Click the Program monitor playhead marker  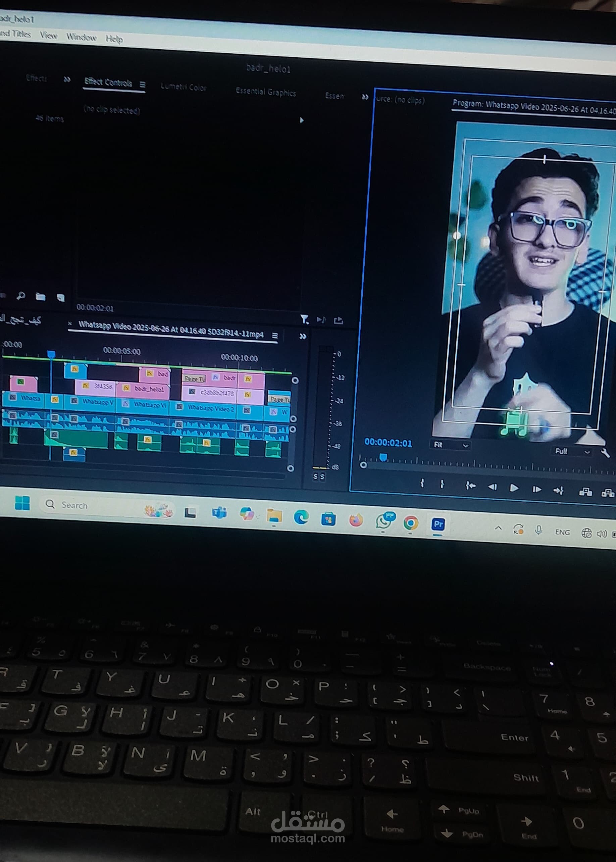(x=383, y=457)
